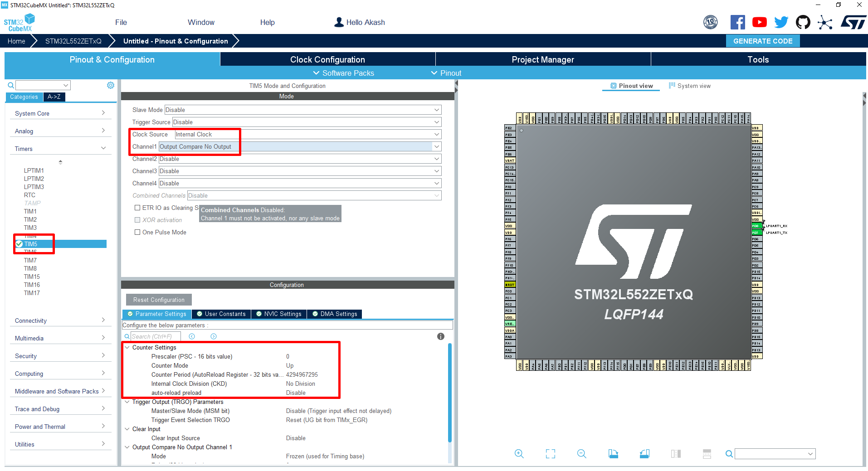Image resolution: width=868 pixels, height=471 pixels.
Task: Zoom in on the pinout view
Action: pos(519,454)
